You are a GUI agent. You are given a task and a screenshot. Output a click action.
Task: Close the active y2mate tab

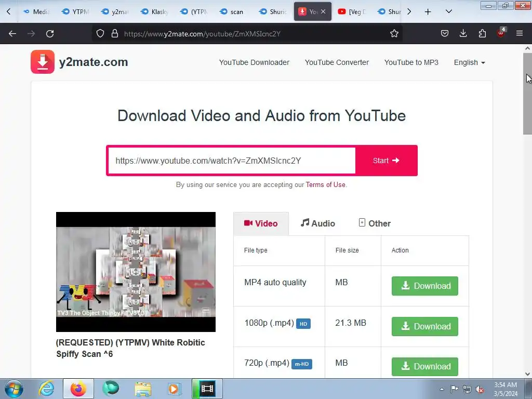[x=323, y=11]
